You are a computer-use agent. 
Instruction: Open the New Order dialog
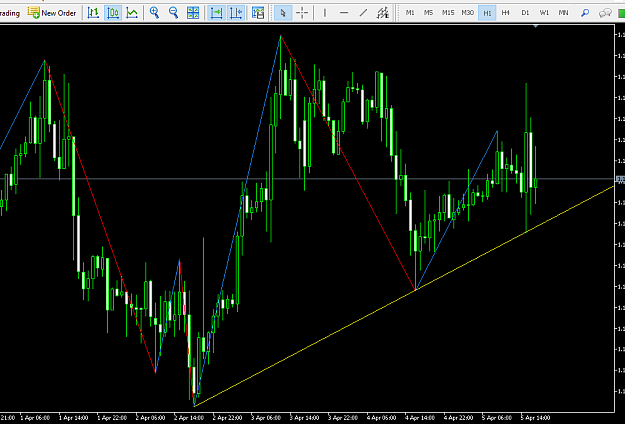[x=52, y=13]
